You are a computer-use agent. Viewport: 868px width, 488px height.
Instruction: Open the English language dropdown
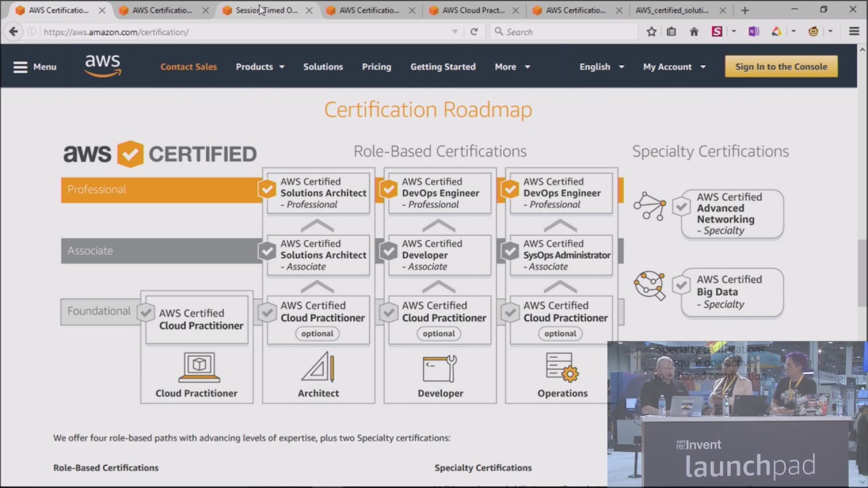coord(601,66)
